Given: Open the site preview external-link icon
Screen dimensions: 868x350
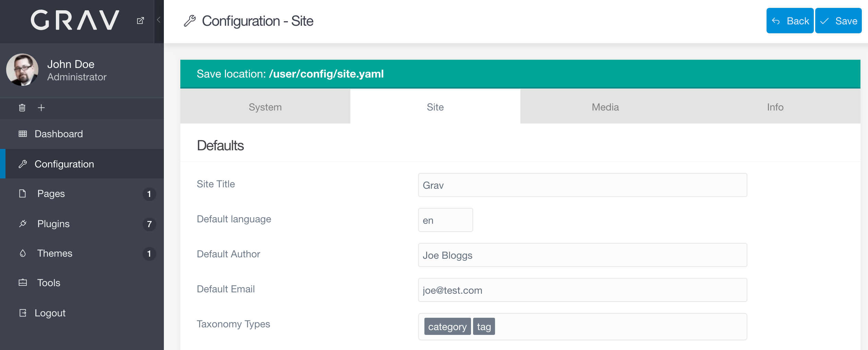Looking at the screenshot, I should click(x=141, y=20).
